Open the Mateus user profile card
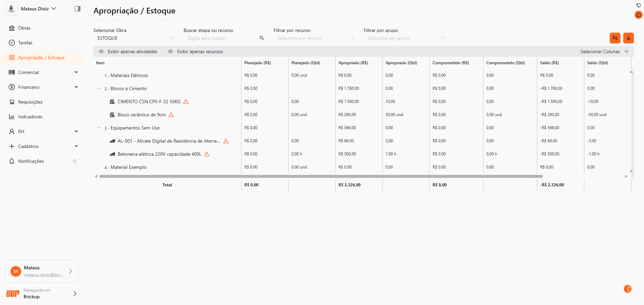Image resolution: width=644 pixels, height=305 pixels. tap(42, 271)
